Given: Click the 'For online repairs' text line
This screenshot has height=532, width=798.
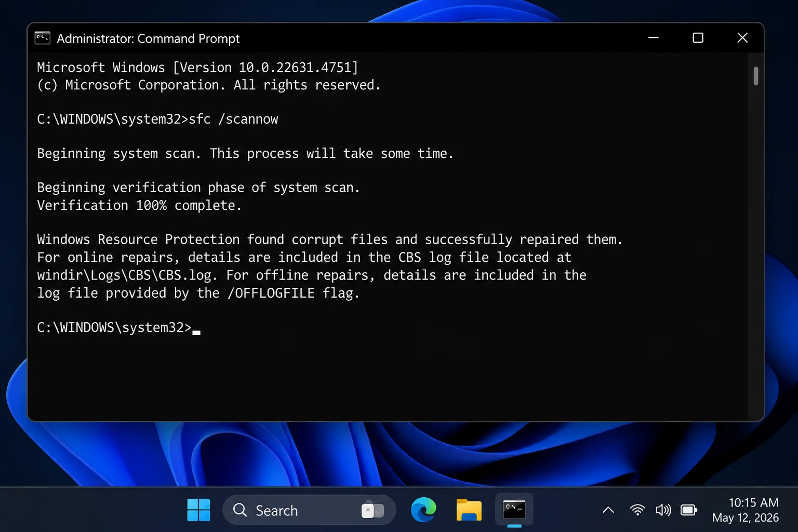Looking at the screenshot, I should coord(304,258).
